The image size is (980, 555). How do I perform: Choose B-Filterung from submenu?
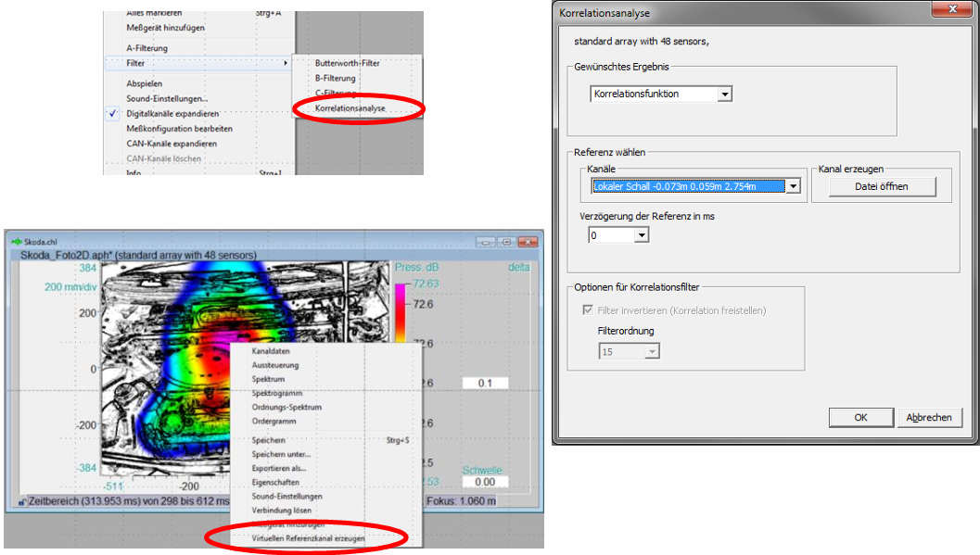click(335, 78)
